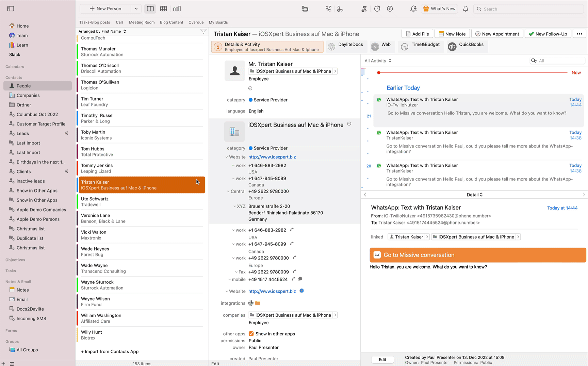Open the My Boards saved filter

(218, 22)
